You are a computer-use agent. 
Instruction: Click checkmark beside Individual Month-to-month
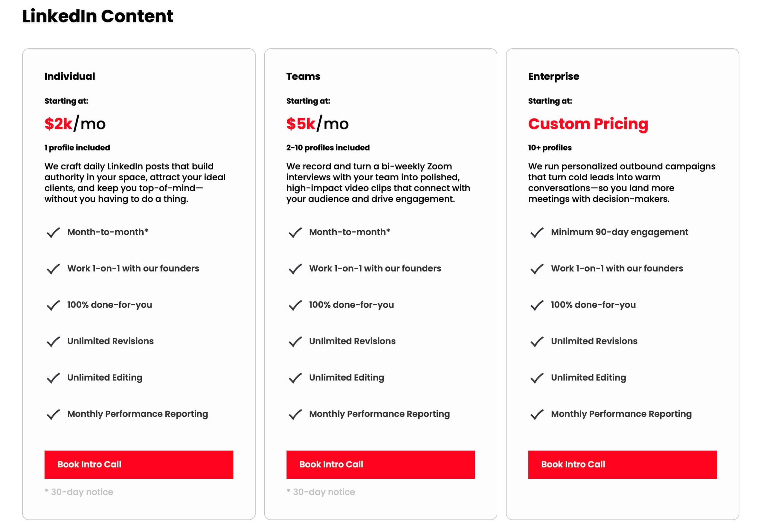(x=53, y=232)
